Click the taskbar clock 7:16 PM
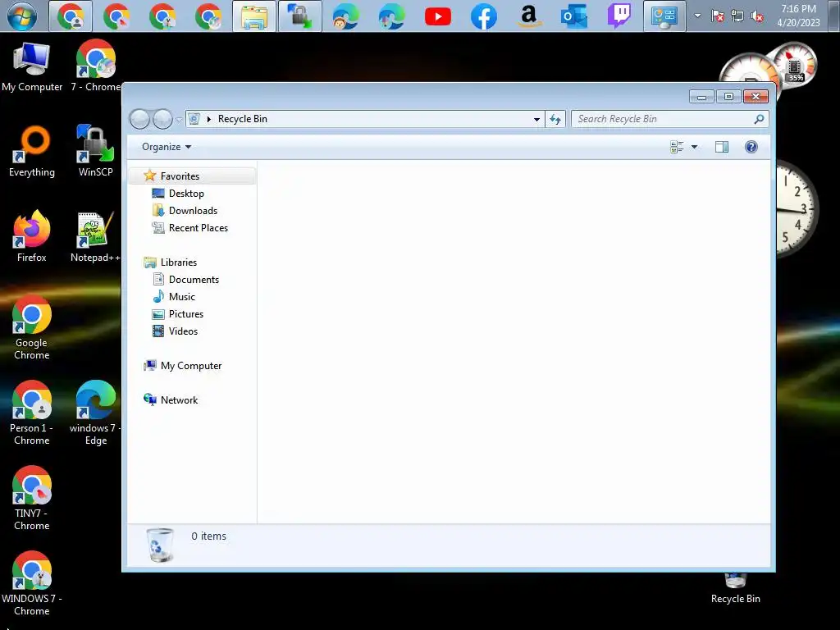840x630 pixels. (x=798, y=16)
